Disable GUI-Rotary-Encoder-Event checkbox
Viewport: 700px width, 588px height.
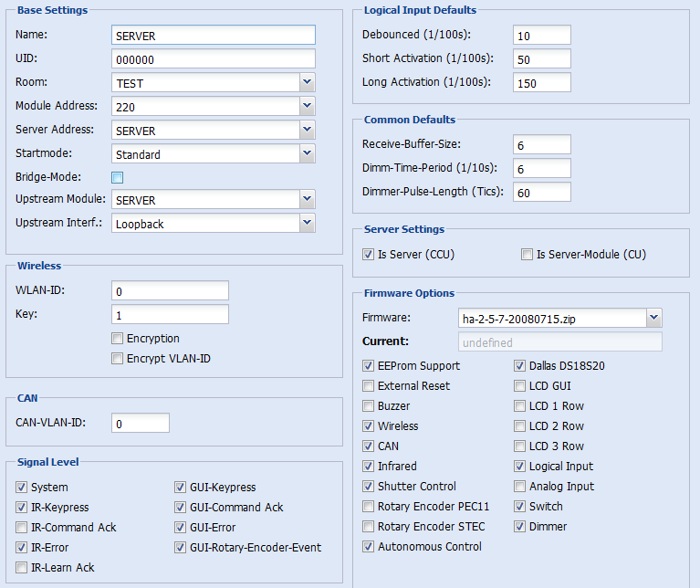[x=180, y=548]
